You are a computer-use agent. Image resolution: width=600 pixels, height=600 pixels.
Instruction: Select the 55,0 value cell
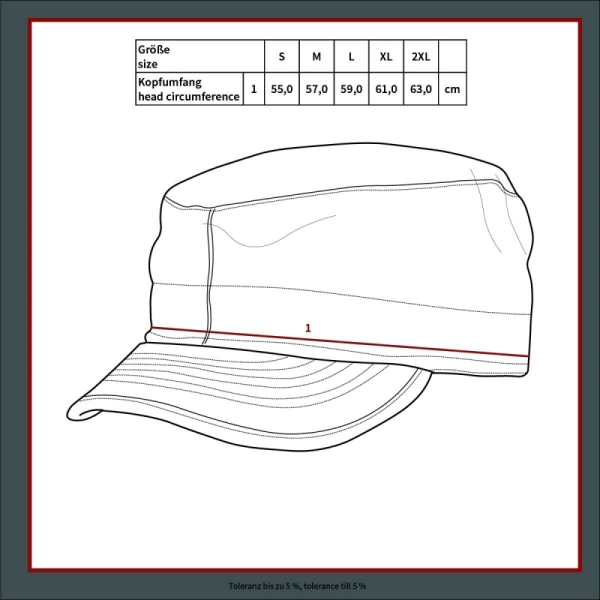click(281, 89)
